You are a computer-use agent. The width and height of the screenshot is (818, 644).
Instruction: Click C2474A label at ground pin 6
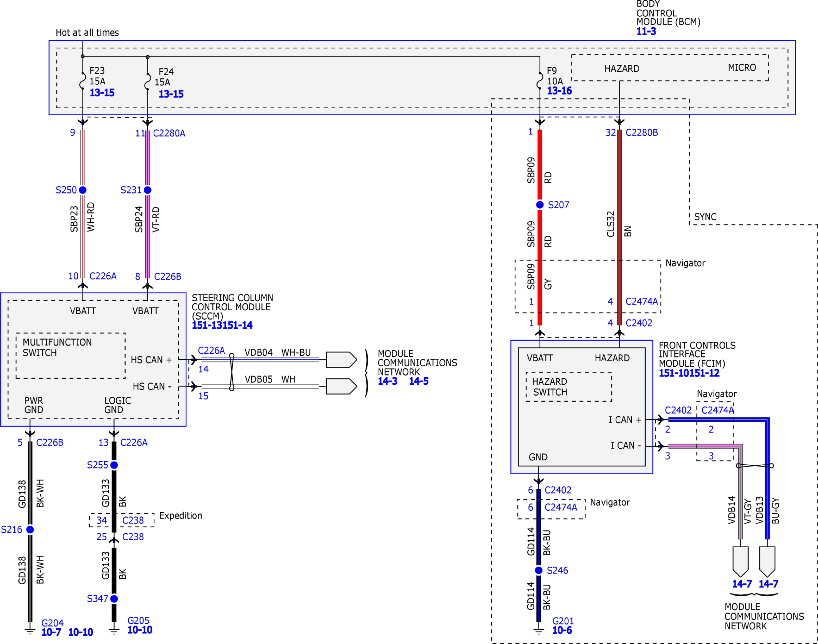[x=561, y=507]
